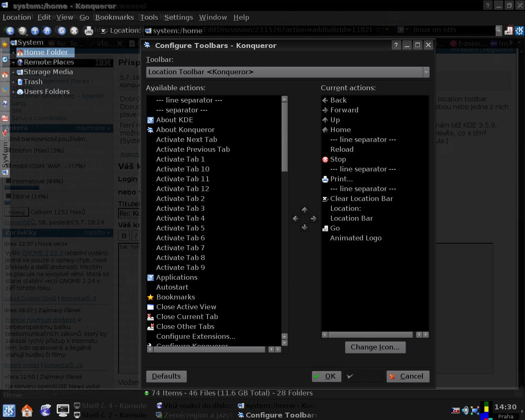This screenshot has width=525, height=420.
Task: Open the KDE K menu on the panel
Action: click(x=9, y=410)
